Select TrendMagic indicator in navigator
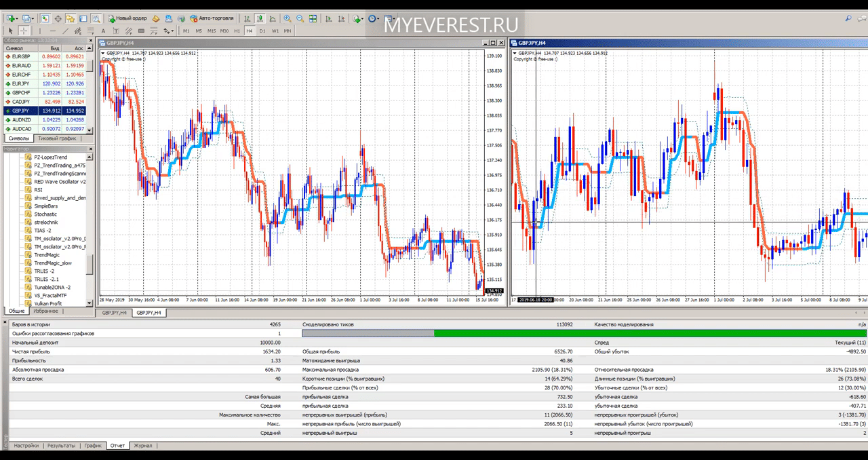The image size is (868, 460). [47, 254]
